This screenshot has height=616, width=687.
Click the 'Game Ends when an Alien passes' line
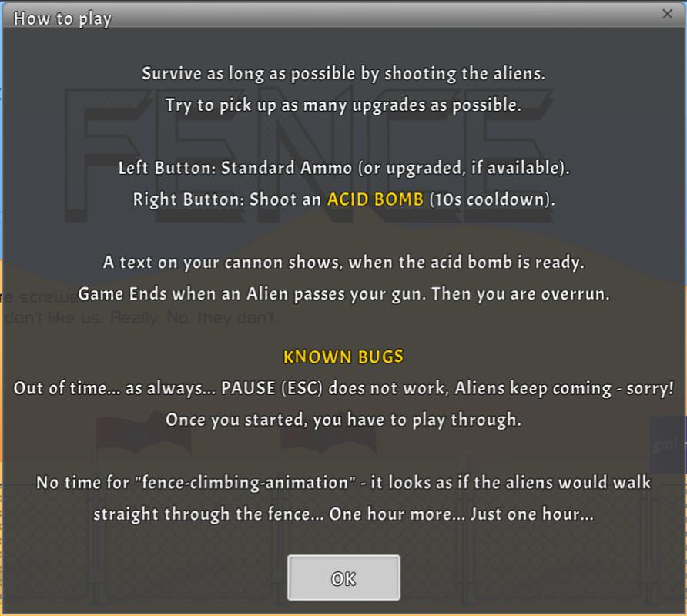pos(343,294)
